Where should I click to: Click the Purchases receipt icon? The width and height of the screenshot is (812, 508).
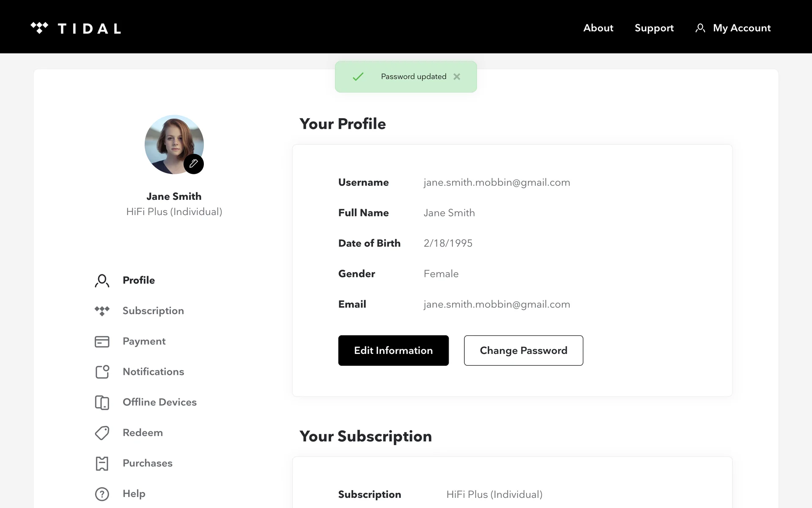(x=102, y=464)
